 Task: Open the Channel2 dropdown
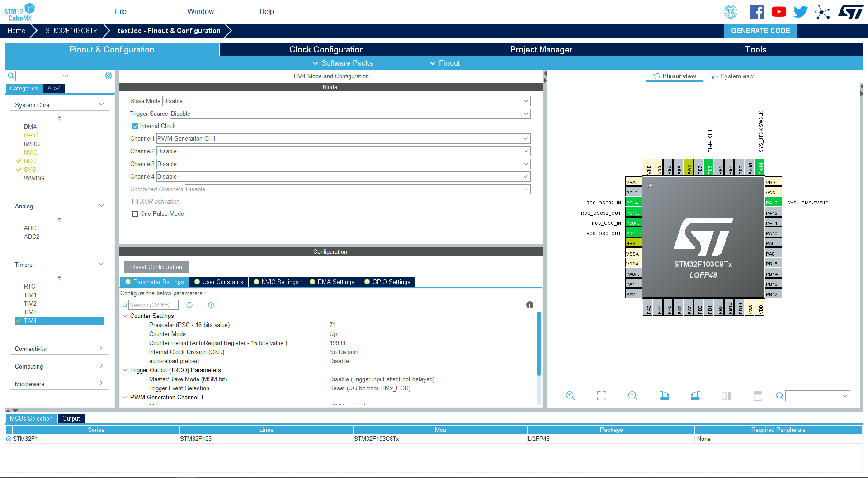(343, 151)
